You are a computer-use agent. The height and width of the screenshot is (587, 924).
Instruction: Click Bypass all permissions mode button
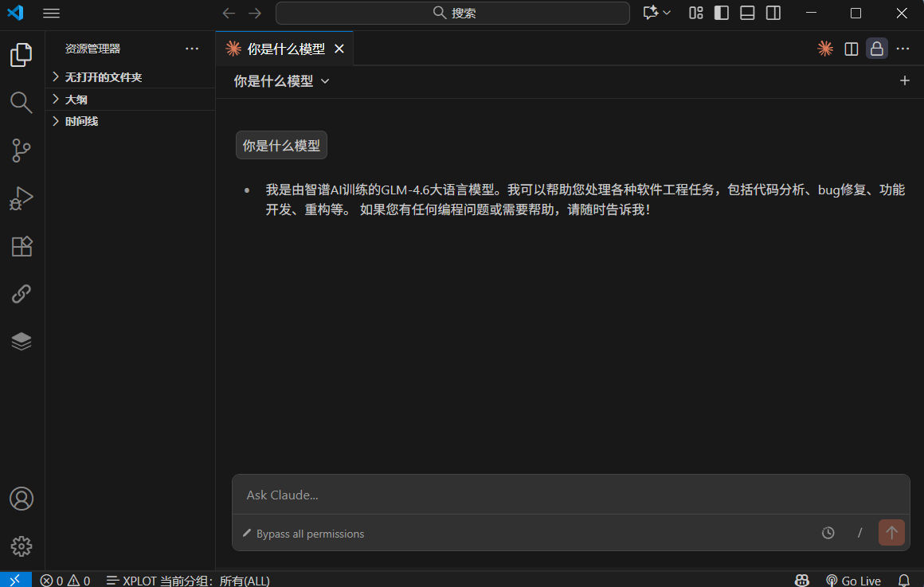303,534
